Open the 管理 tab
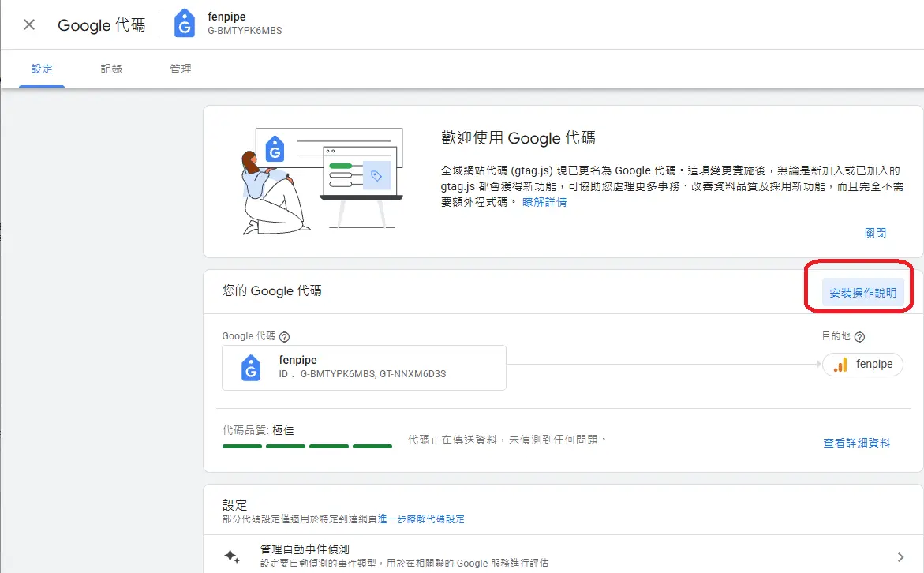 181,69
